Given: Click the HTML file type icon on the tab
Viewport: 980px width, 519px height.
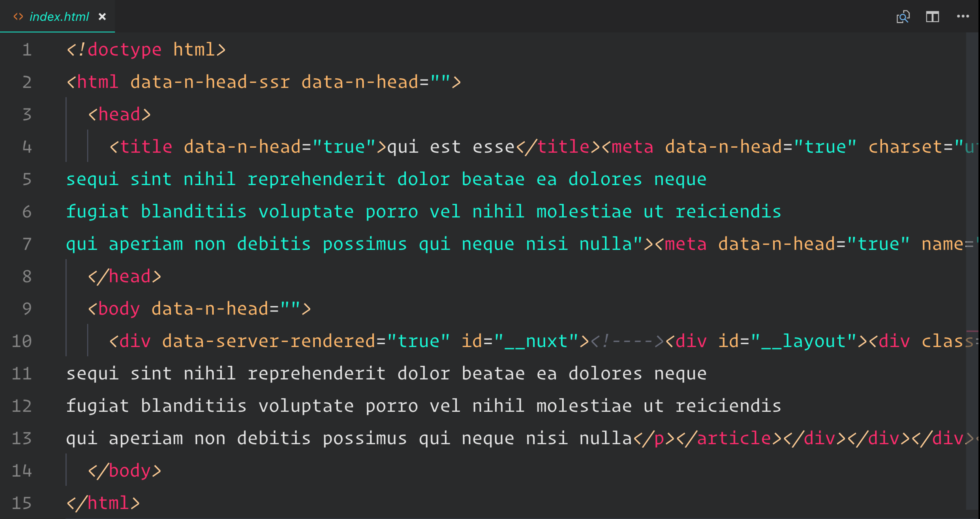Looking at the screenshot, I should (18, 17).
